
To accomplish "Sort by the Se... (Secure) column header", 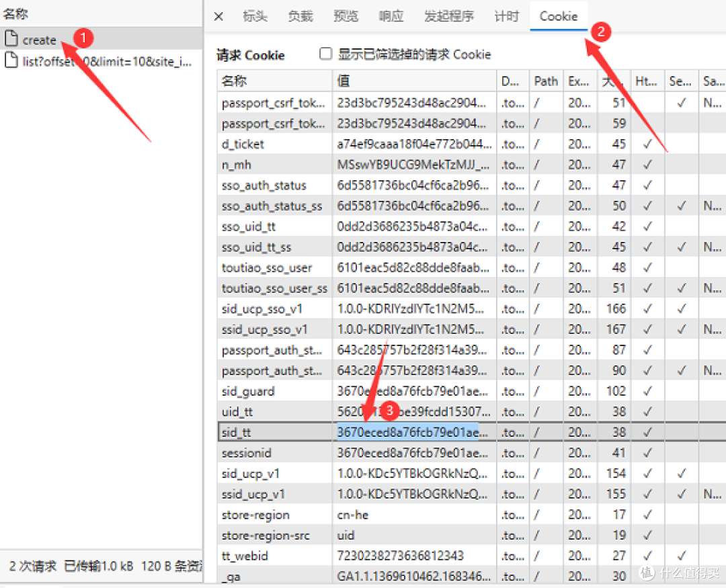I will pyautogui.click(x=681, y=81).
